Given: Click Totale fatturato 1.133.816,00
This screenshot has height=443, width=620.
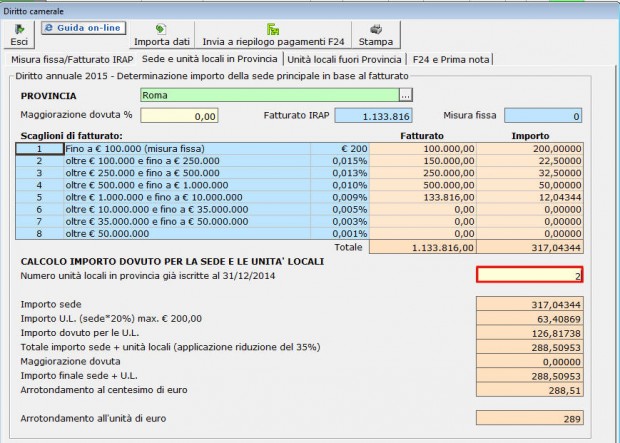Looking at the screenshot, I should point(423,247).
